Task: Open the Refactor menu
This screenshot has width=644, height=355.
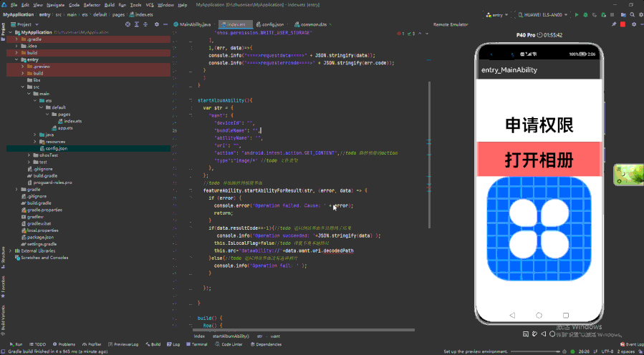Action: [92, 4]
